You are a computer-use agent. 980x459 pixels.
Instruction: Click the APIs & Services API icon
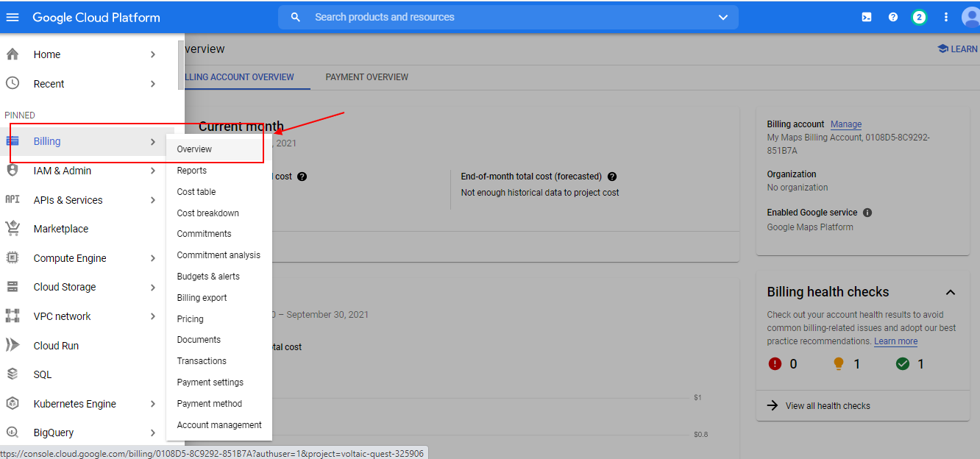13,199
